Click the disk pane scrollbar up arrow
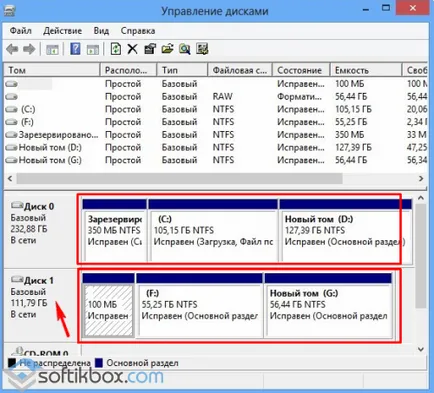434x393 pixels. [x=421, y=198]
